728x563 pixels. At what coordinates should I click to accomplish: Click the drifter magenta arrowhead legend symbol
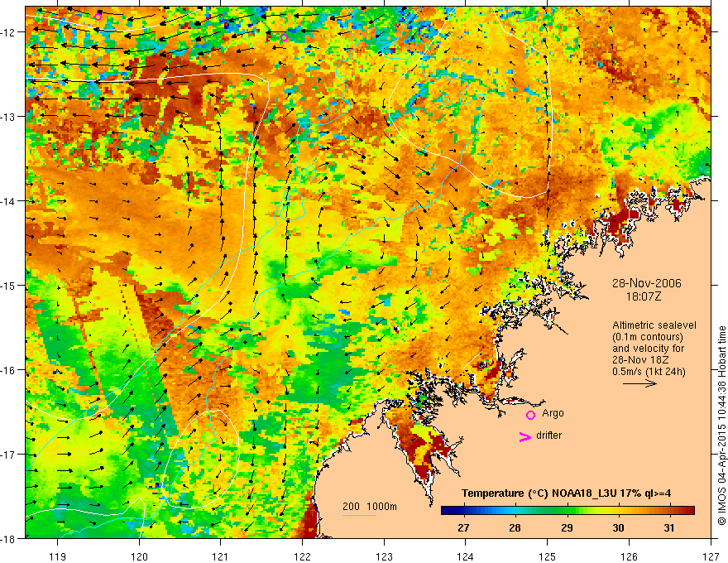point(524,436)
